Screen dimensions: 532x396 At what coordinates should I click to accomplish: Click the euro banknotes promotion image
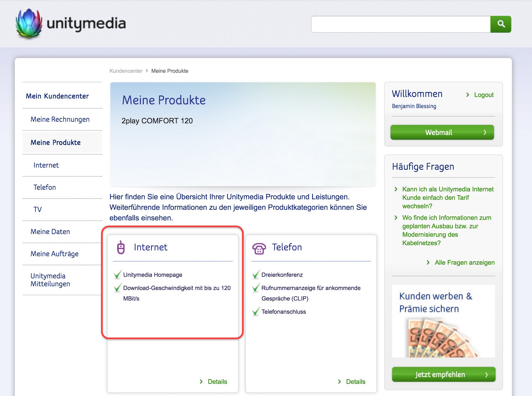pyautogui.click(x=443, y=338)
